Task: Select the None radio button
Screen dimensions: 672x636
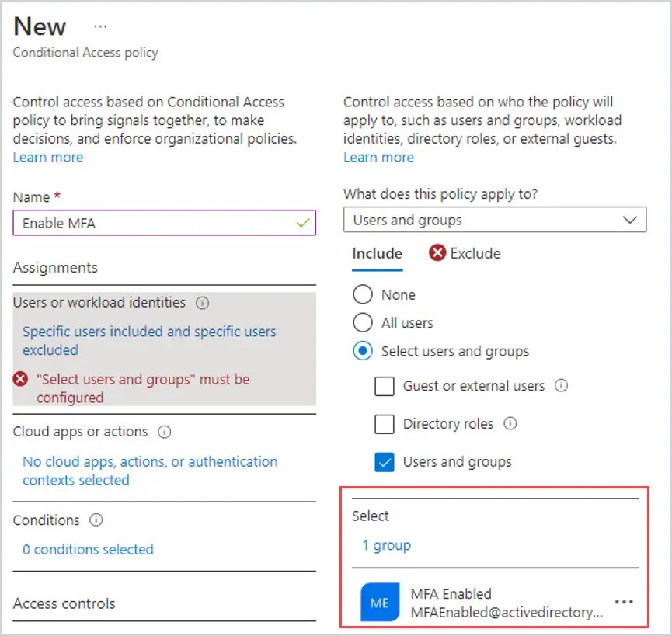Action: click(x=362, y=294)
